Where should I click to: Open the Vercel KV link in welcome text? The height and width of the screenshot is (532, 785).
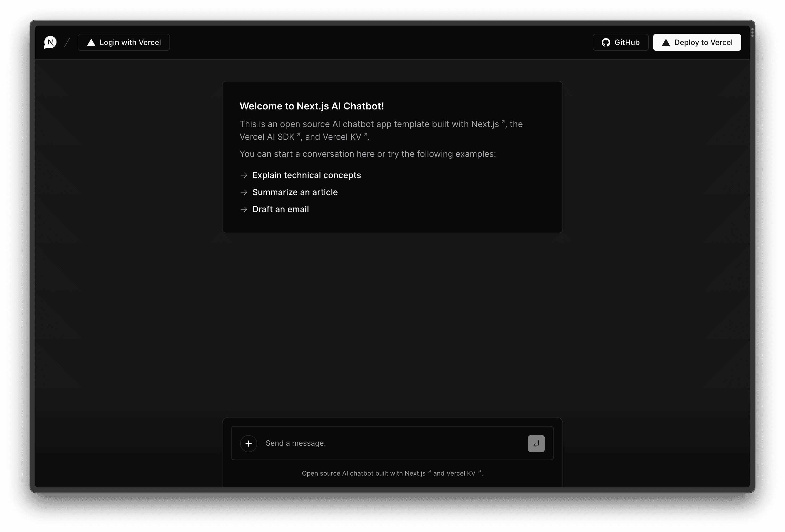tap(345, 137)
